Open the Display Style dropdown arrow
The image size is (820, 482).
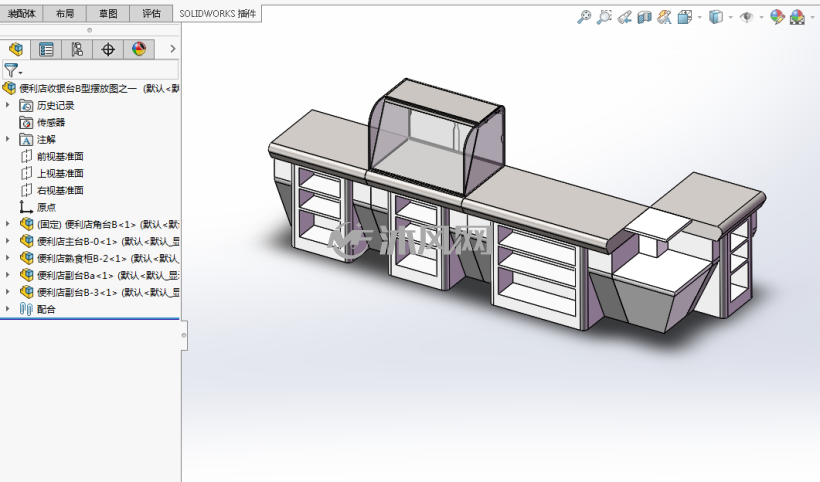pos(731,17)
